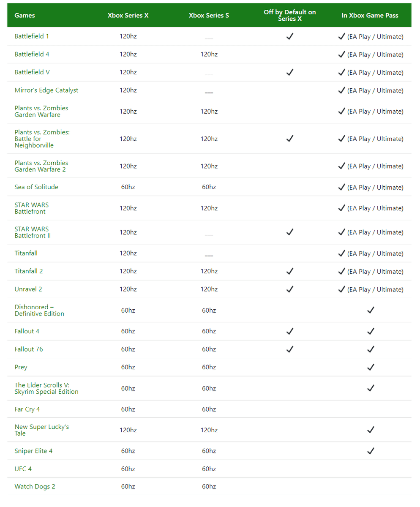Click the Games column header
Screen dimensions: 420x507
coord(25,16)
